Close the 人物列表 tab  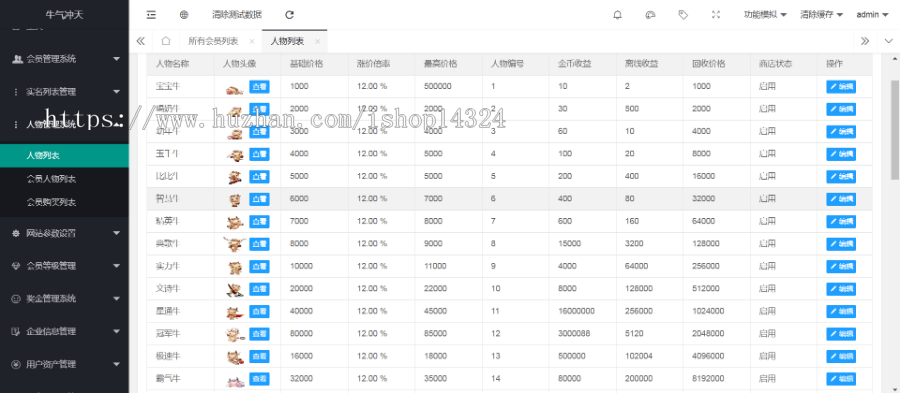(x=317, y=41)
